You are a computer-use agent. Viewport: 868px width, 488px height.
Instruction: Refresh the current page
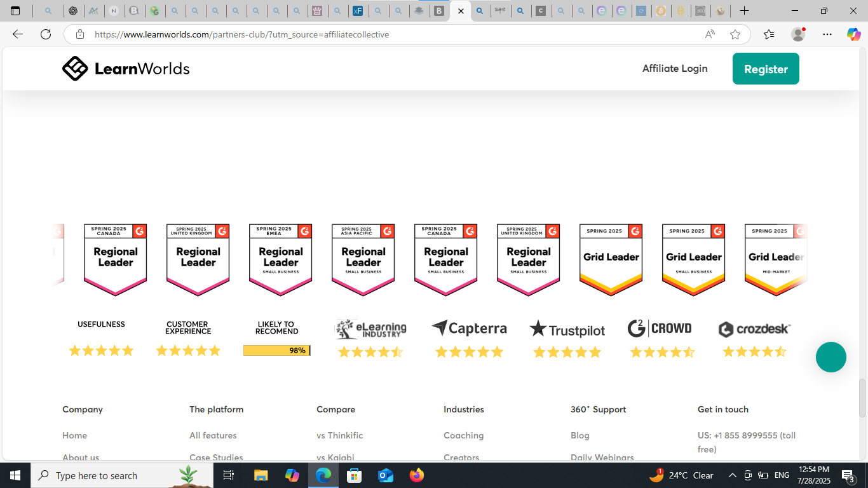pyautogui.click(x=46, y=34)
